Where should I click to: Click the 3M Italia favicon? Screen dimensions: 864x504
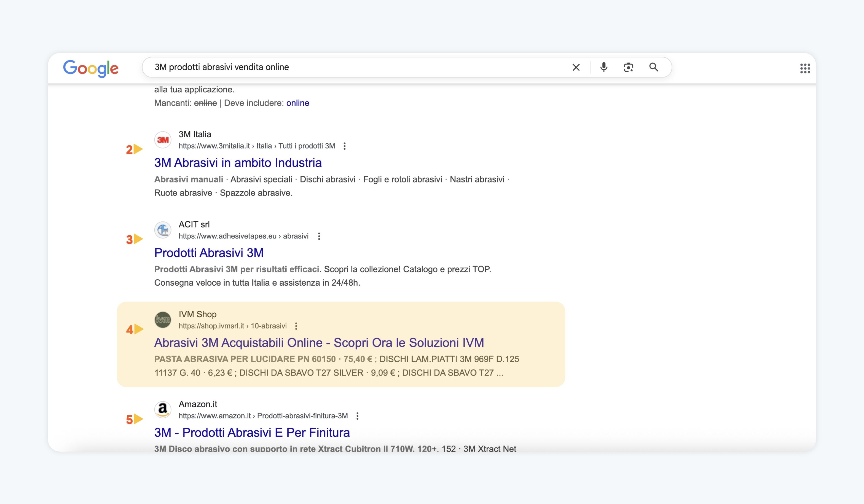tap(163, 140)
